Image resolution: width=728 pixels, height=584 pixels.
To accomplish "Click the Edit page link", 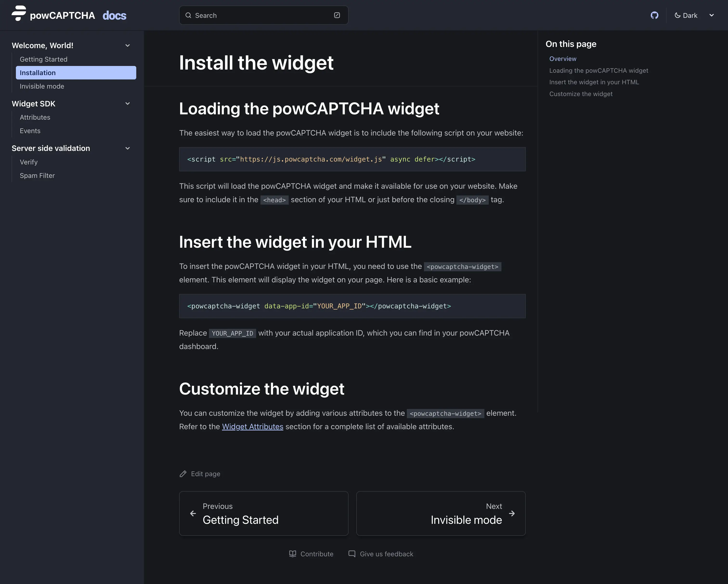I will point(200,474).
